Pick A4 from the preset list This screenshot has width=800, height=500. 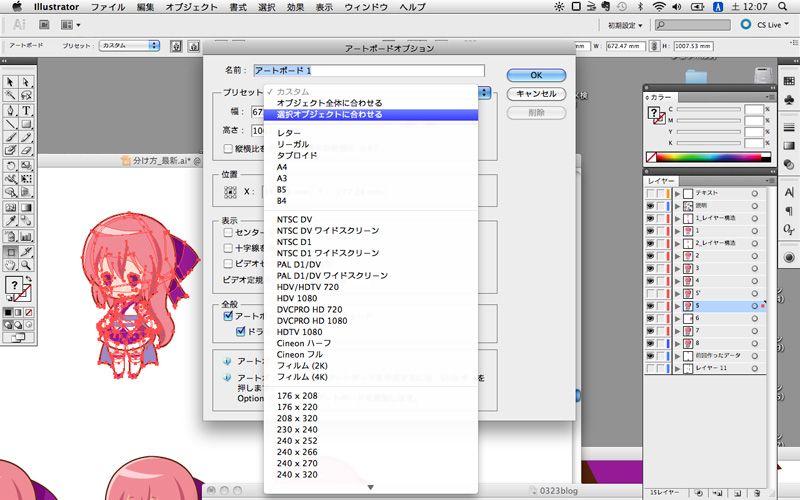371,167
